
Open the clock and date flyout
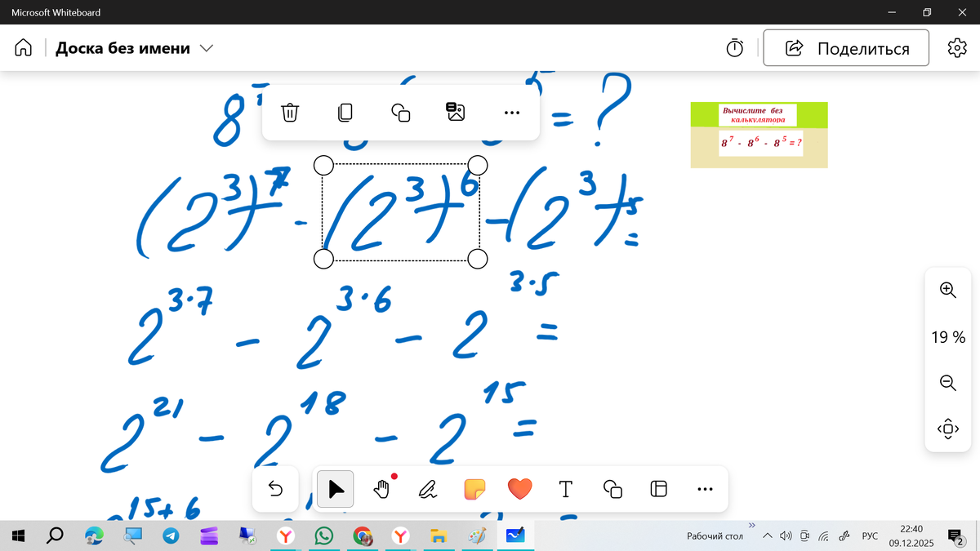pyautogui.click(x=911, y=536)
